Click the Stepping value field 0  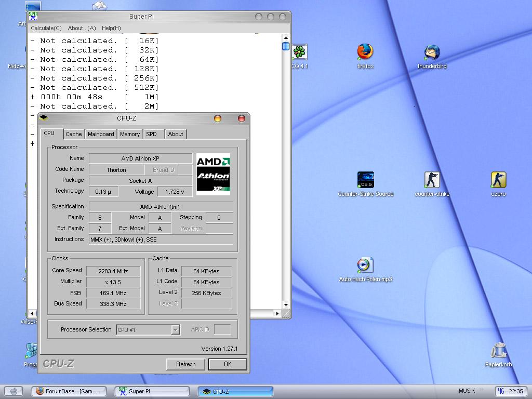pos(219,218)
